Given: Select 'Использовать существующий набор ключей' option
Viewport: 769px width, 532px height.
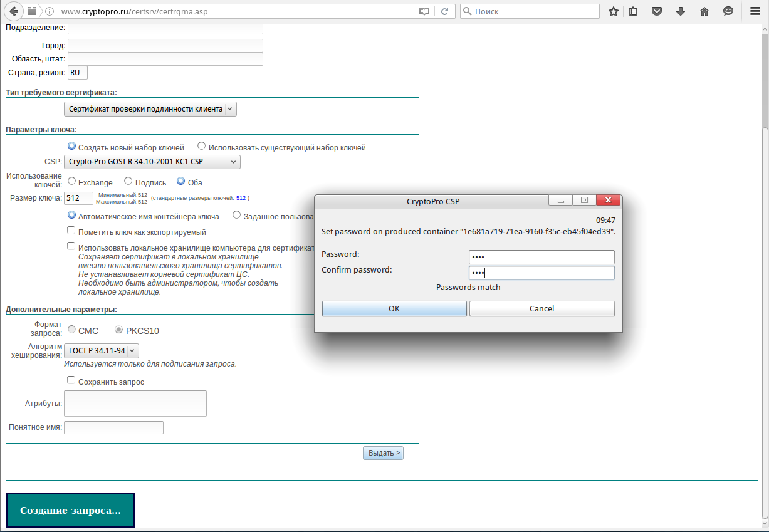Looking at the screenshot, I should click(x=201, y=147).
